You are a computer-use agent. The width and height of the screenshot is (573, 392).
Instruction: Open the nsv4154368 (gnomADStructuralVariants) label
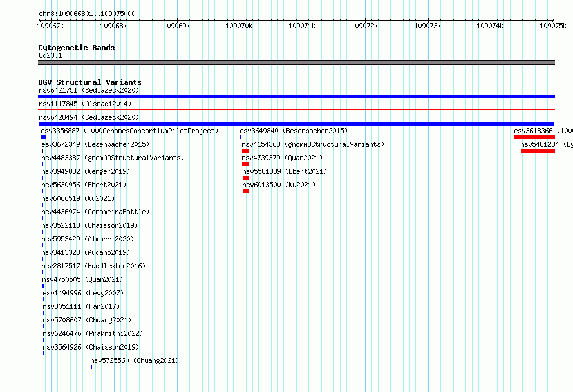coord(313,144)
